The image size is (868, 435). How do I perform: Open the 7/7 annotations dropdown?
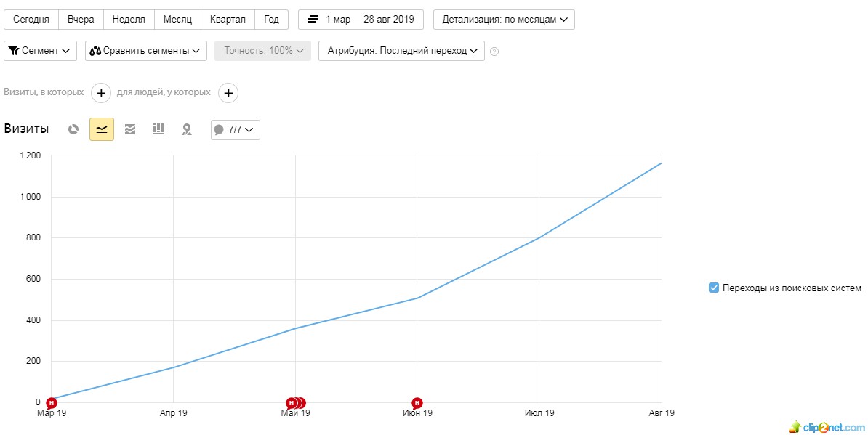tap(236, 130)
